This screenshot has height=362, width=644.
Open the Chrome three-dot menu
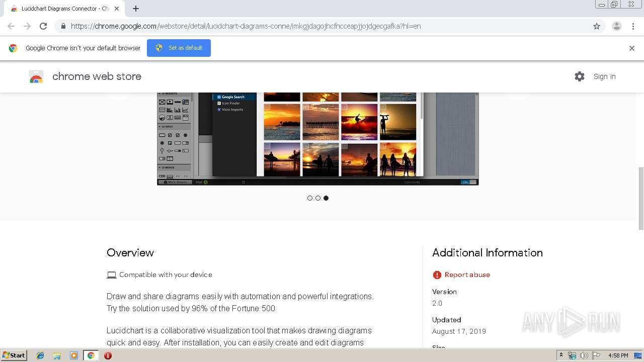[633, 26]
